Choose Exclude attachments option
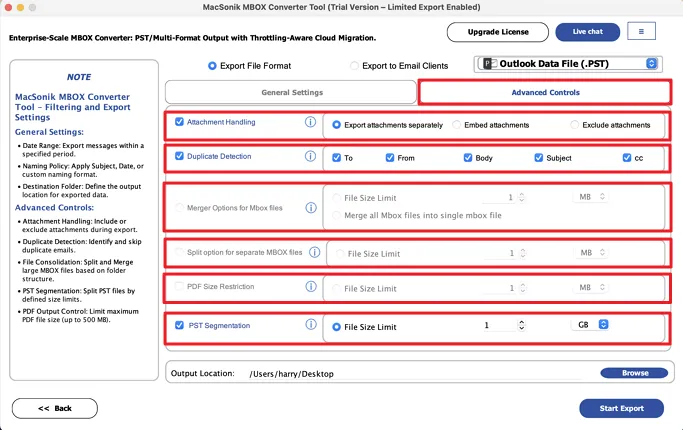683x430 pixels. point(575,125)
